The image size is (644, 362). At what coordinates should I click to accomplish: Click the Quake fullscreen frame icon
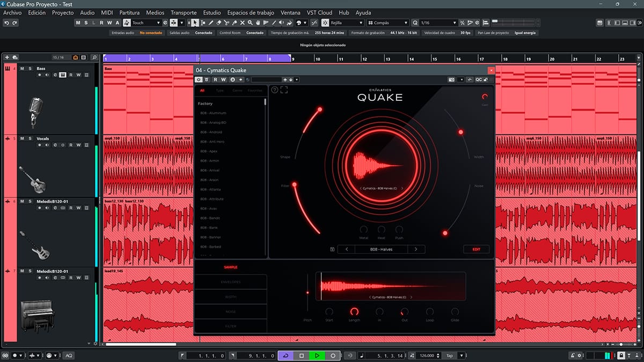click(284, 90)
